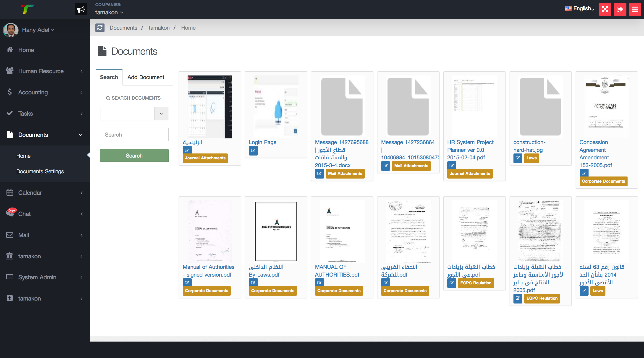
Task: Click edit icon under Login Page document
Action: click(253, 150)
